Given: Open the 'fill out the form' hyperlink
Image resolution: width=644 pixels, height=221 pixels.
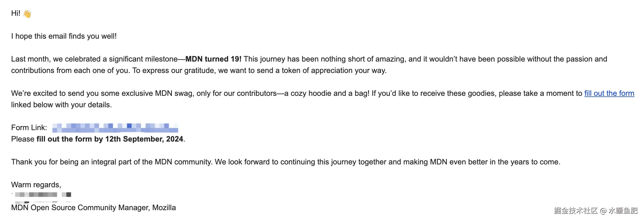Looking at the screenshot, I should click(609, 93).
